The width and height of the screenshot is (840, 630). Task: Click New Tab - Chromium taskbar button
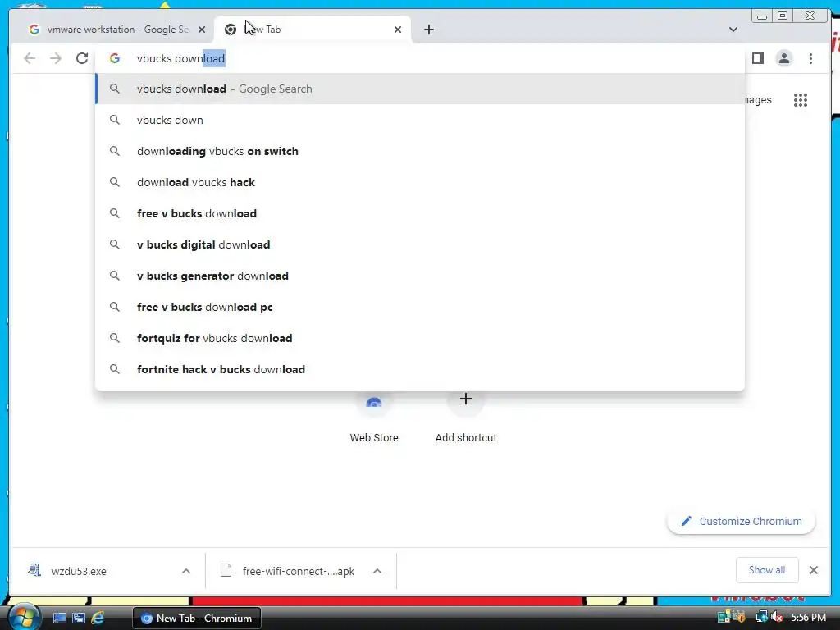(x=197, y=618)
